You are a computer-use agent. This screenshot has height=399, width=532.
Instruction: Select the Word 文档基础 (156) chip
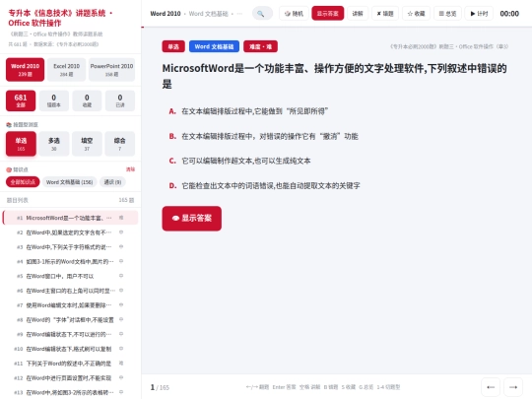[x=70, y=182]
